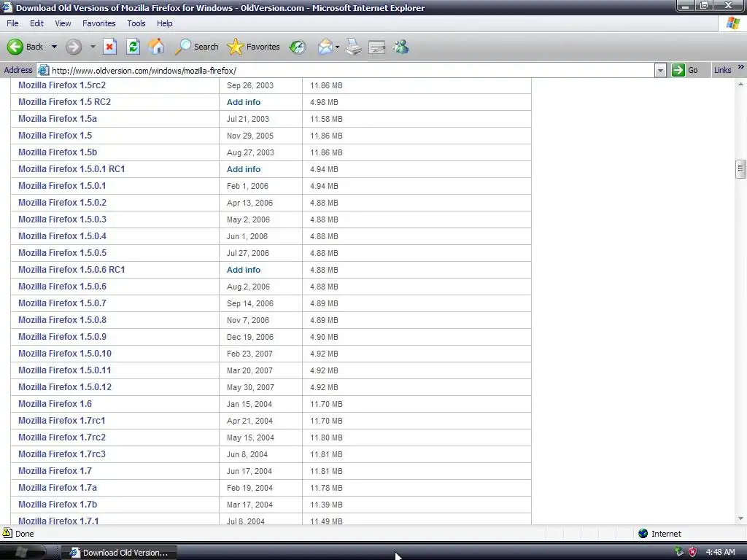Click the Done status bar icon
Image resolution: width=747 pixels, height=560 pixels.
(7, 533)
